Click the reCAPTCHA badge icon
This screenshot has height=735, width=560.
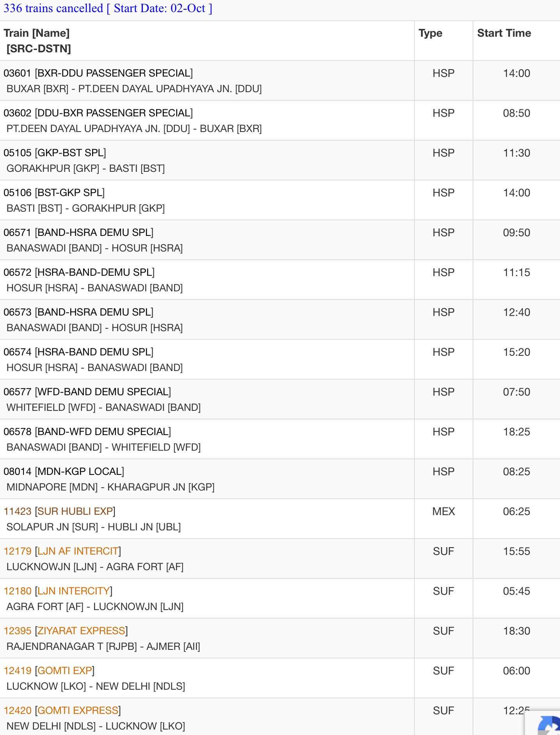546,724
